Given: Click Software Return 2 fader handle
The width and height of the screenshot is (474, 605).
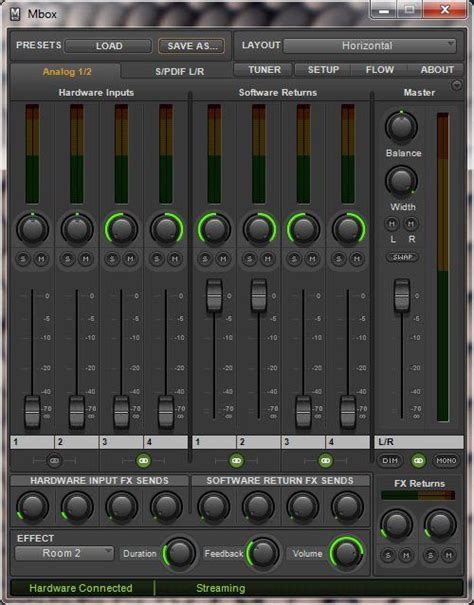Looking at the screenshot, I should pyautogui.click(x=259, y=296).
